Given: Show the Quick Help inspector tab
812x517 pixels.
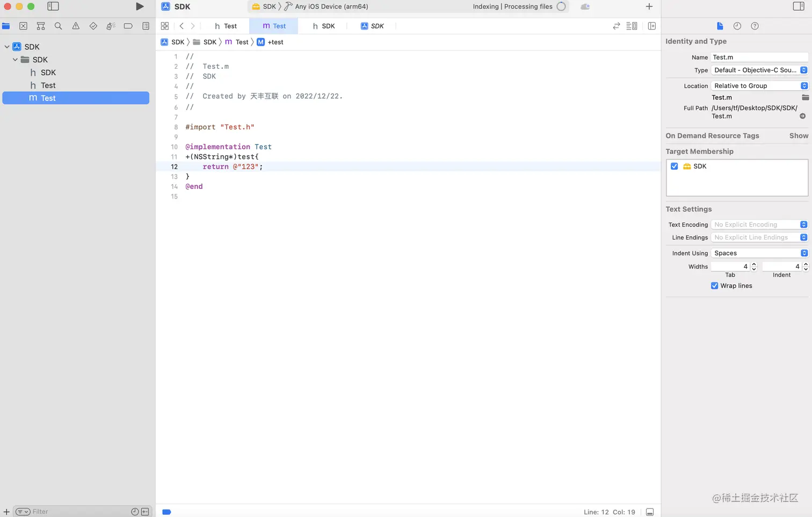Looking at the screenshot, I should (x=755, y=26).
